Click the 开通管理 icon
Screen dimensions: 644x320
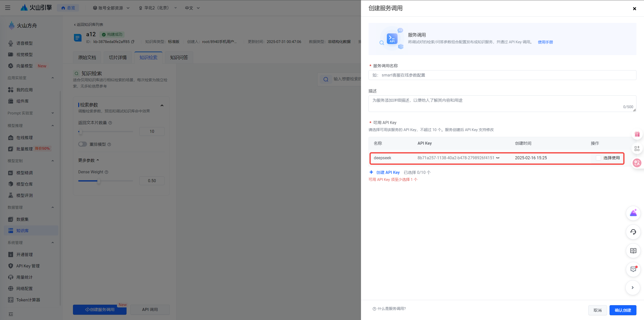(x=11, y=255)
